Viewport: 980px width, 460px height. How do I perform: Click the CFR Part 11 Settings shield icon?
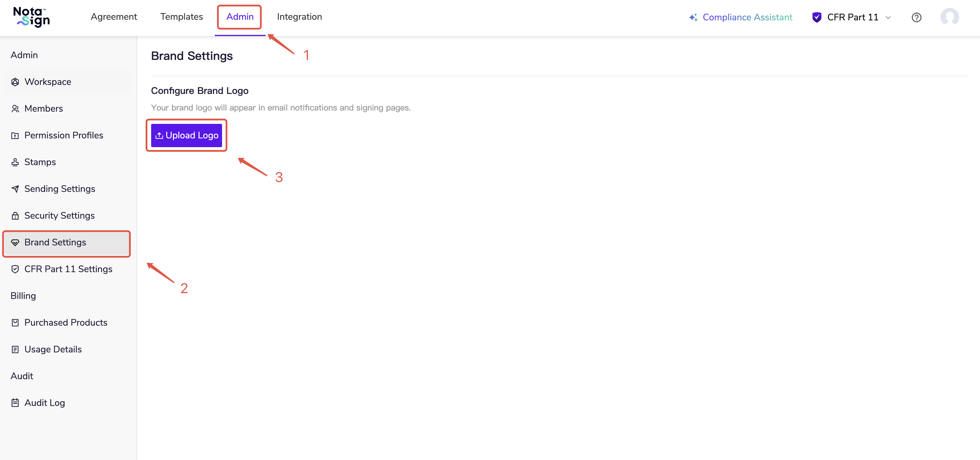tap(15, 269)
